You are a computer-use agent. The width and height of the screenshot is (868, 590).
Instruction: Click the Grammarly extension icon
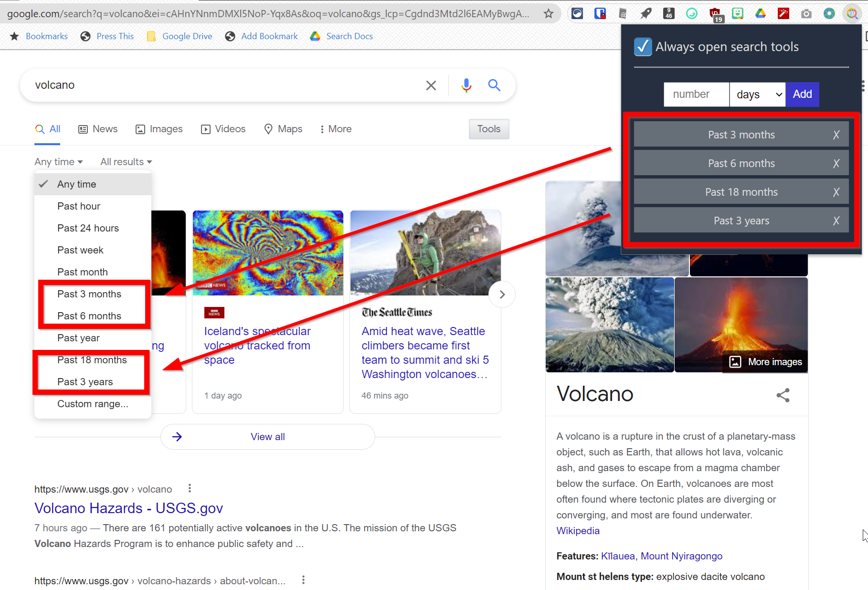(692, 13)
